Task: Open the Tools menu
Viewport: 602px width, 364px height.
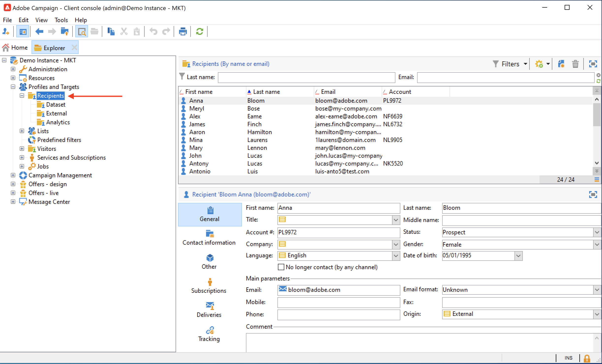Action: pos(61,20)
